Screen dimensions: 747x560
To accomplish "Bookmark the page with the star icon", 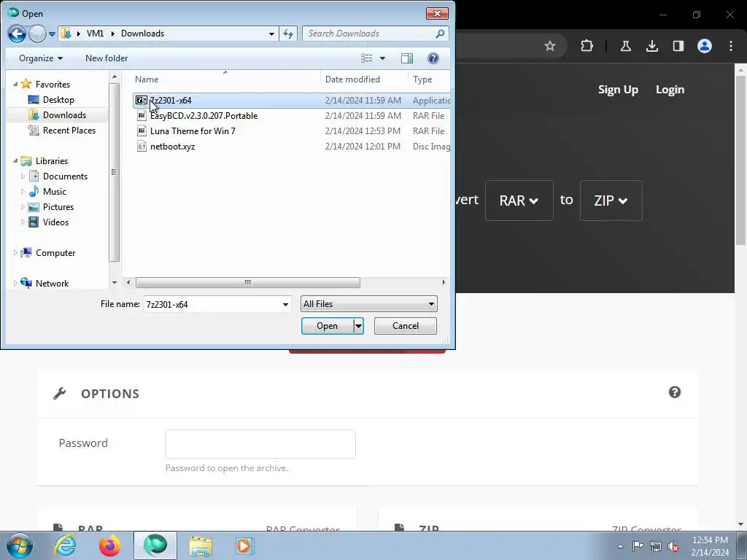I will [550, 46].
